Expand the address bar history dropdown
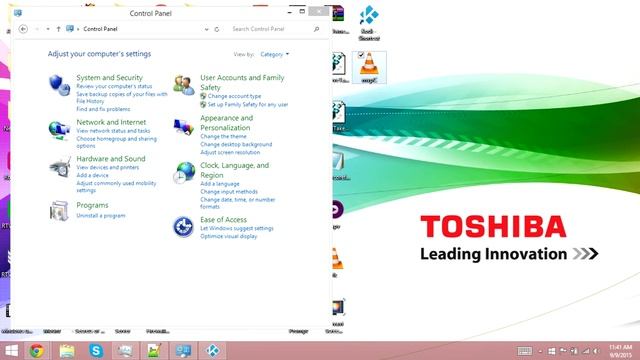Screen dimensions: 640x360 (207, 29)
